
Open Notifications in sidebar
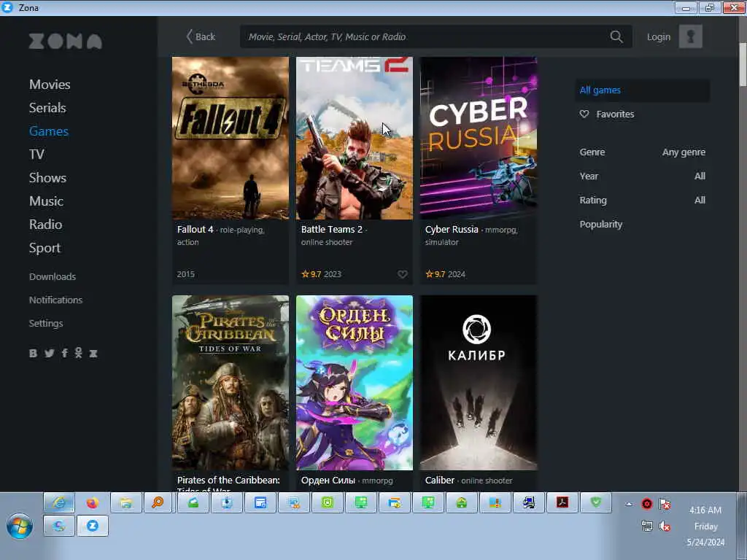pyautogui.click(x=55, y=300)
